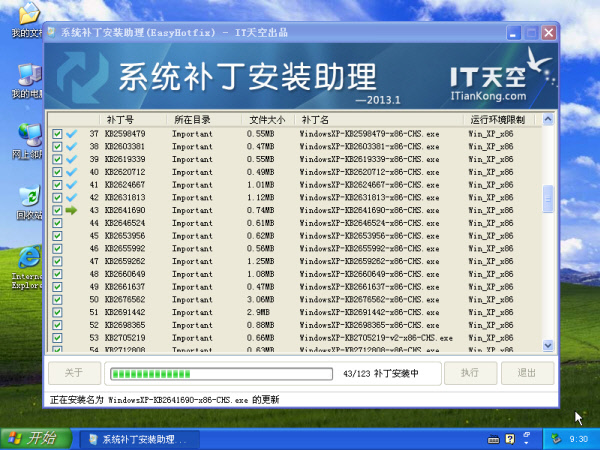Click Important cell in the KB2691442 row
The image size is (600, 450).
tap(192, 312)
